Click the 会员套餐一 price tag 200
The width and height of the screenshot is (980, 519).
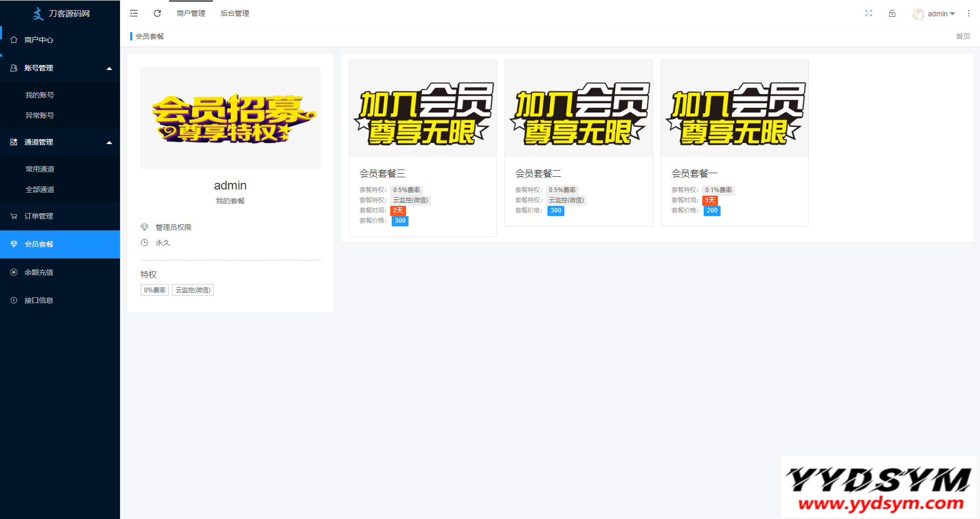pyautogui.click(x=712, y=210)
